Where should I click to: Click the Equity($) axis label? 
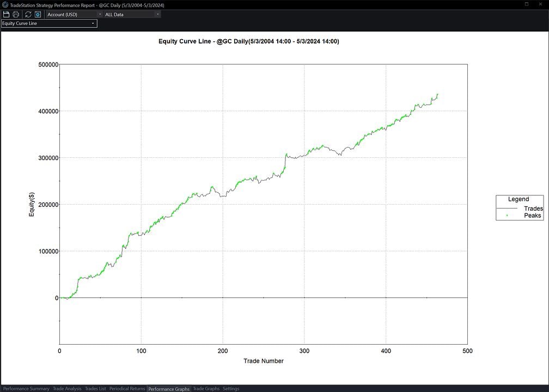tap(32, 204)
